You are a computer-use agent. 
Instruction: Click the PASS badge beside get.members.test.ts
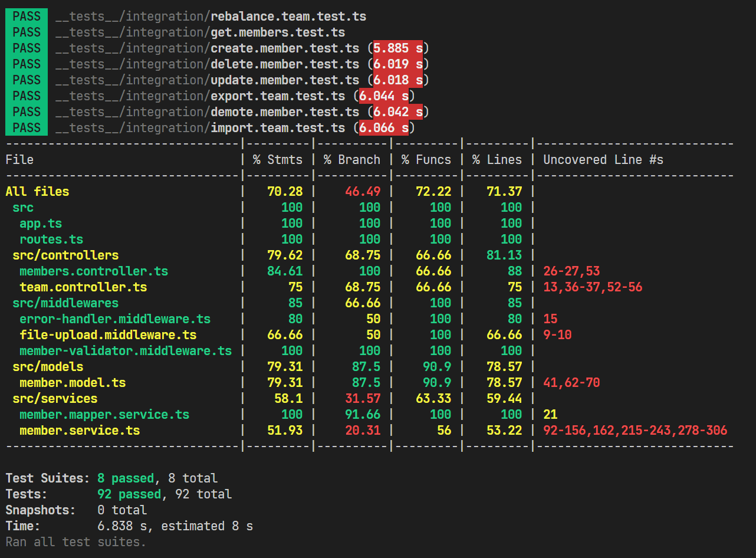click(x=26, y=32)
